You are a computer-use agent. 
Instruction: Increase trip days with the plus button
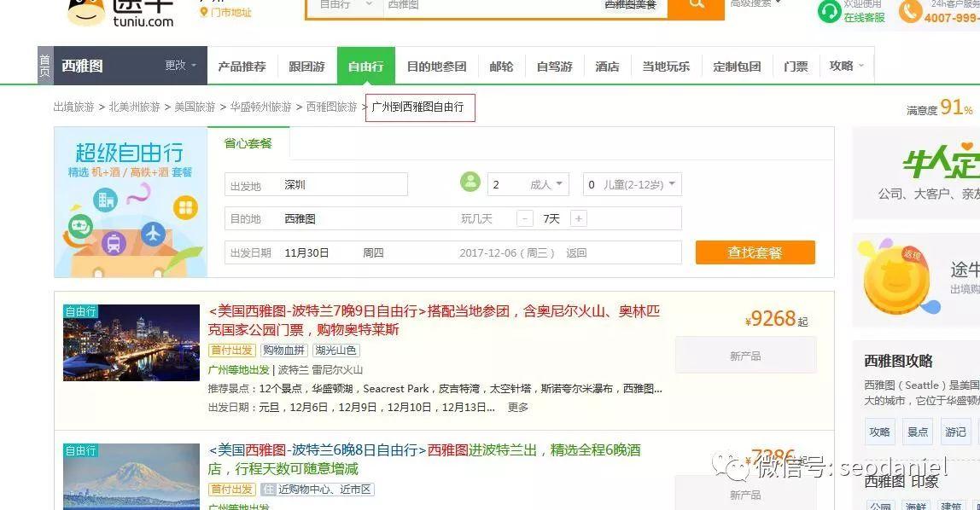579,218
